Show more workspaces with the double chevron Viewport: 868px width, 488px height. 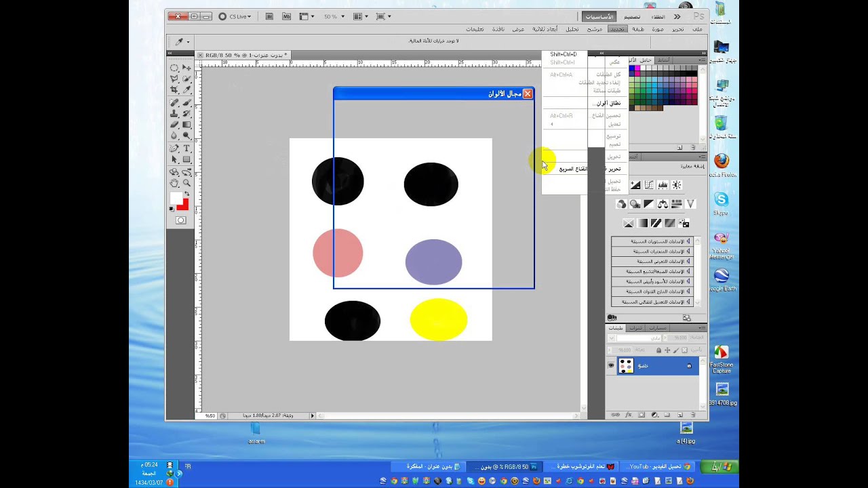(x=676, y=16)
